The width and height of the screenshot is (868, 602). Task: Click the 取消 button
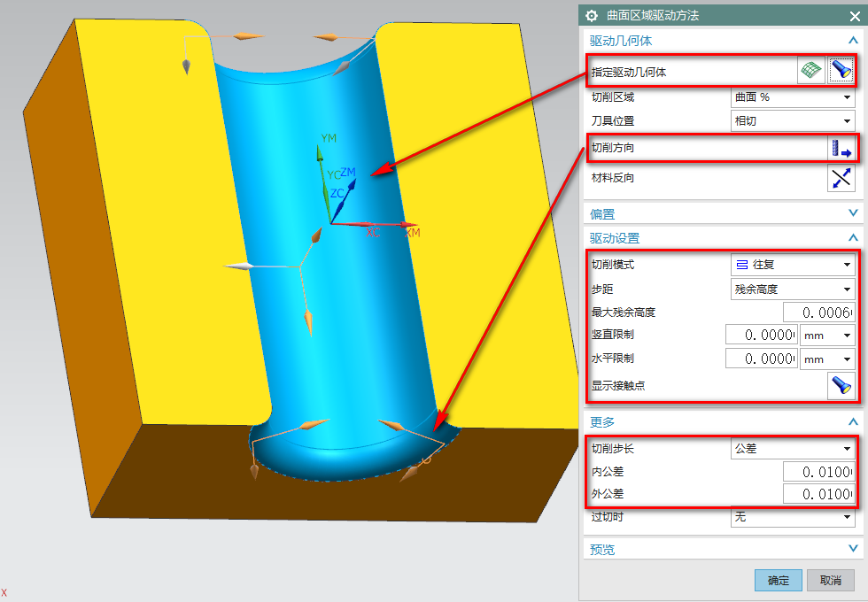(x=830, y=581)
